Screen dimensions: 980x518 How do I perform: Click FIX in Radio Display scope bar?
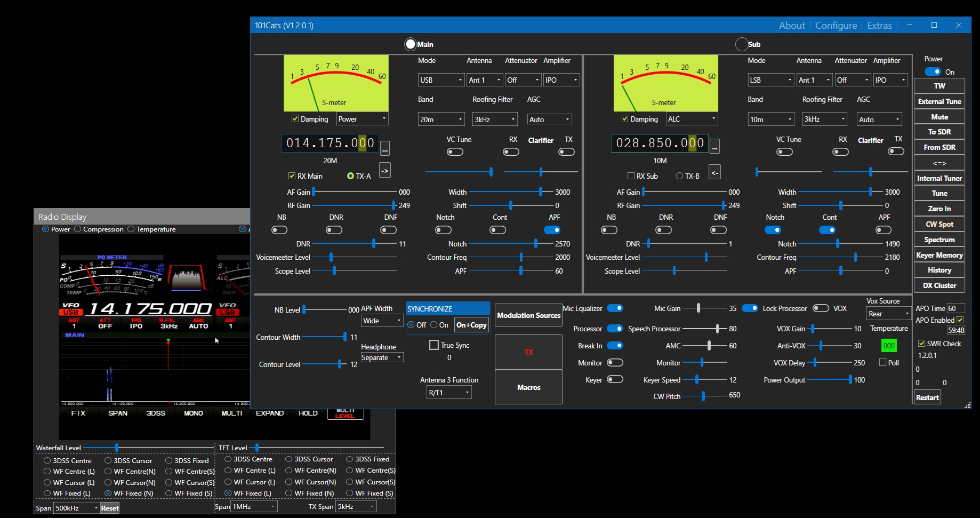click(x=78, y=413)
